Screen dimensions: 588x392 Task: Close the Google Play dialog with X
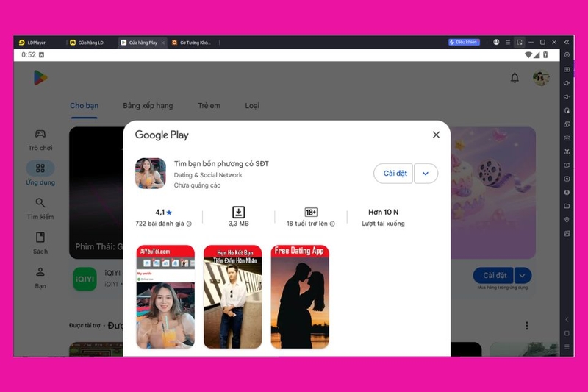pos(436,135)
